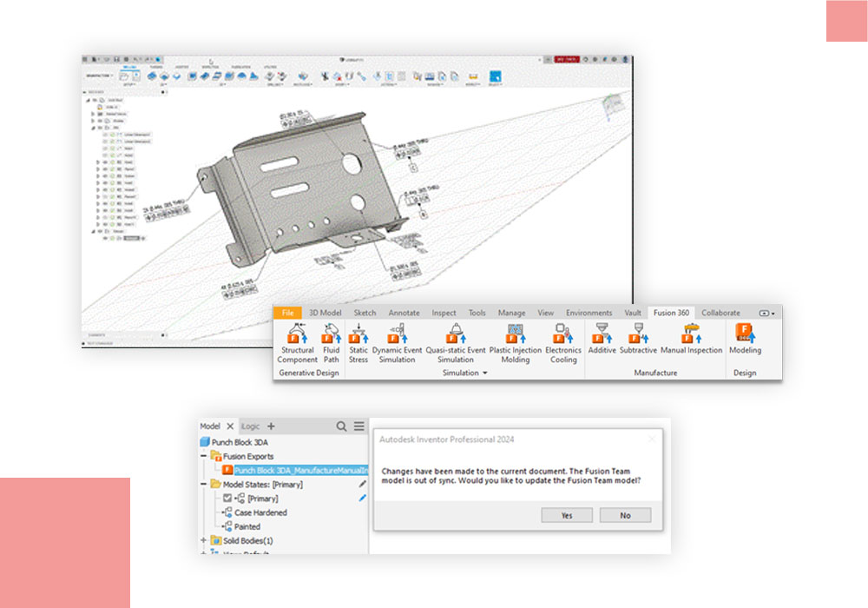Screen dimensions: 868x608
Task: Open the Logic tab in the browser panel
Action: click(x=252, y=426)
